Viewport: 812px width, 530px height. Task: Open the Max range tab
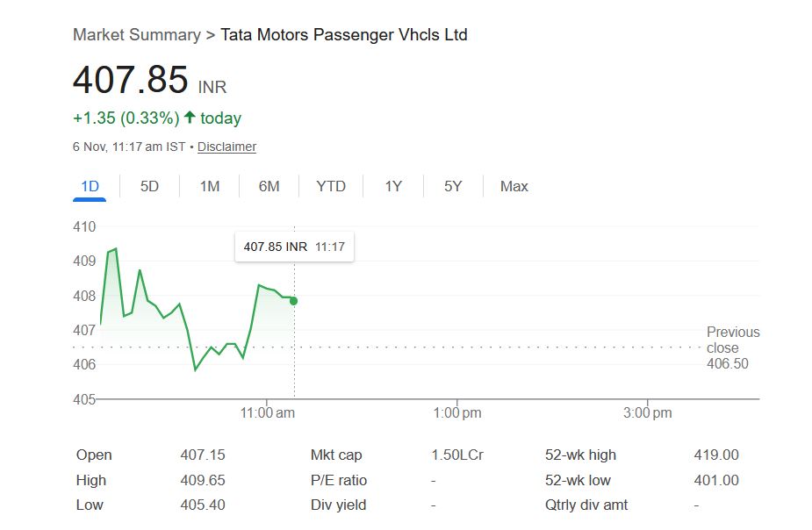[x=514, y=186]
